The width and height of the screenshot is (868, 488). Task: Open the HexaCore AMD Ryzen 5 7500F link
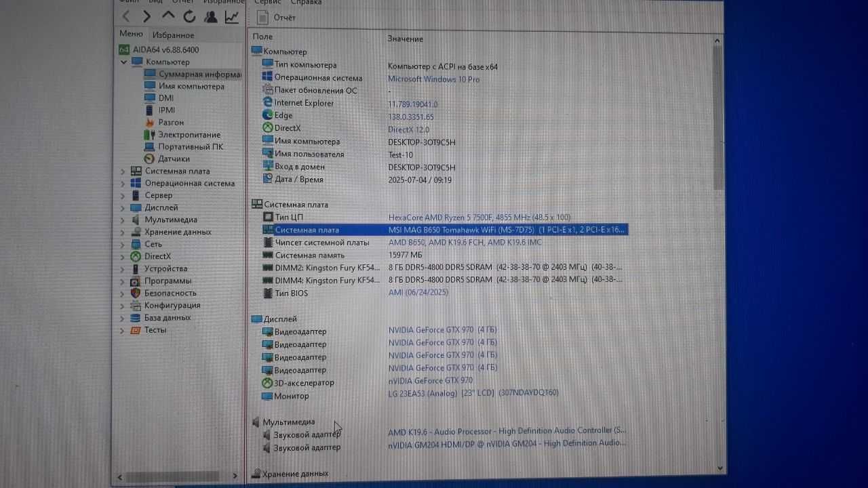tap(481, 218)
